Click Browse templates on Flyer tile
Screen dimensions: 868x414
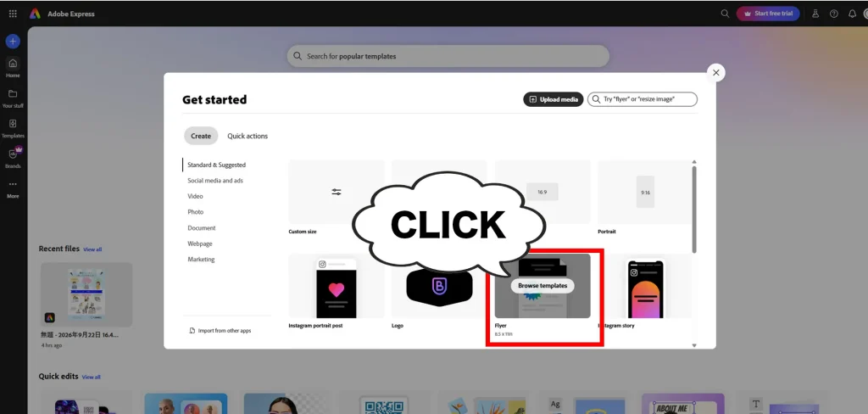[542, 285]
